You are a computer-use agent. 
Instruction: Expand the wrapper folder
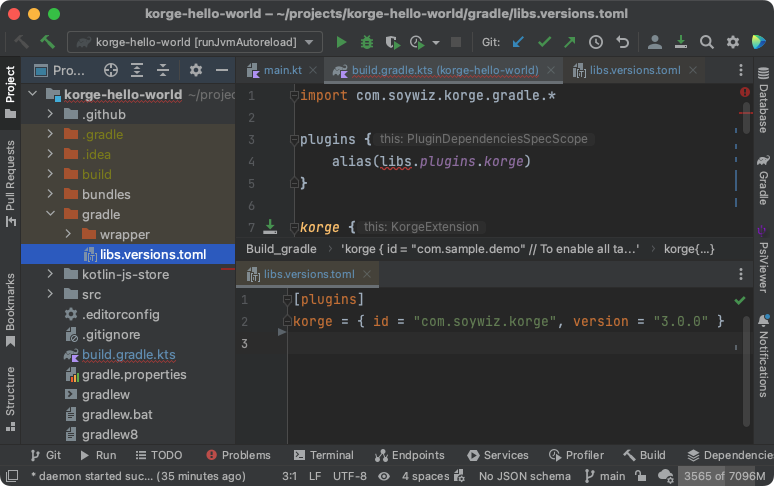click(68, 234)
